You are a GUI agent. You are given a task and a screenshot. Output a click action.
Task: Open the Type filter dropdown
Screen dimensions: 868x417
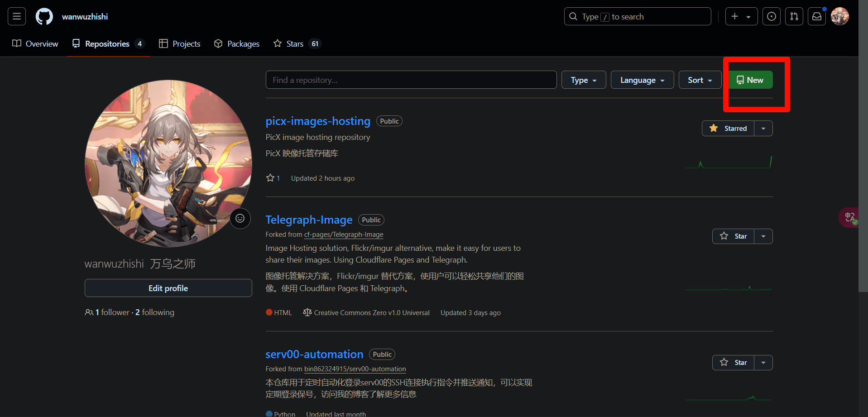pos(583,80)
